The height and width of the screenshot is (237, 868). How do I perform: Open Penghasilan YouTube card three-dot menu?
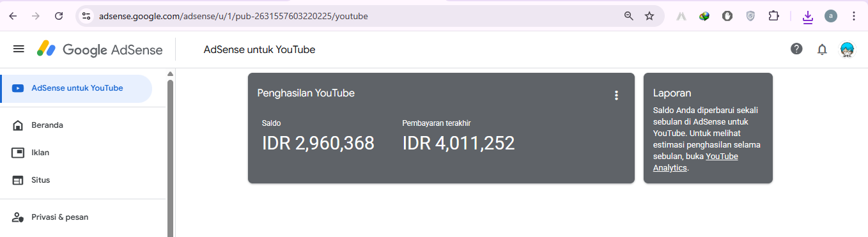click(616, 95)
